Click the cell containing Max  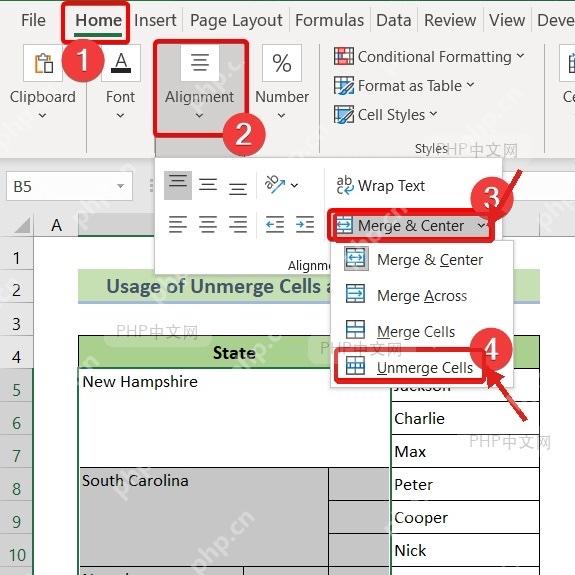[465, 451]
